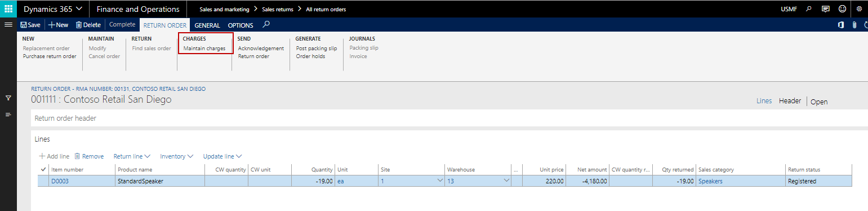868x211 pixels.
Task: Click Invoice under JOURNALS
Action: pyautogui.click(x=358, y=56)
